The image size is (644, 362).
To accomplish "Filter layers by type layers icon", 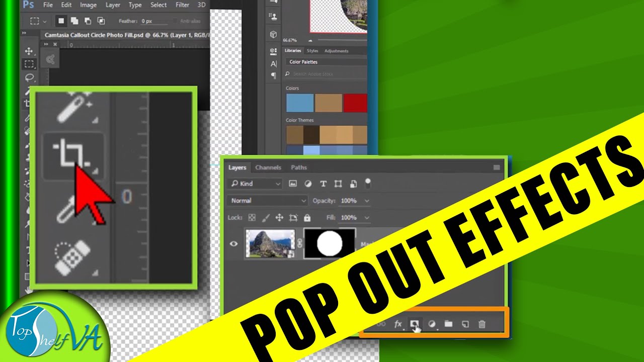I will click(x=323, y=184).
